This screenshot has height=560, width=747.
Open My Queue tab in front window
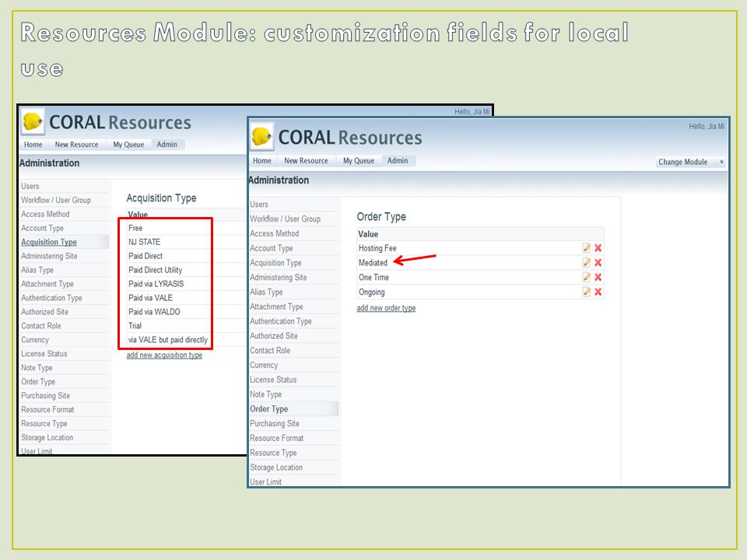click(359, 161)
